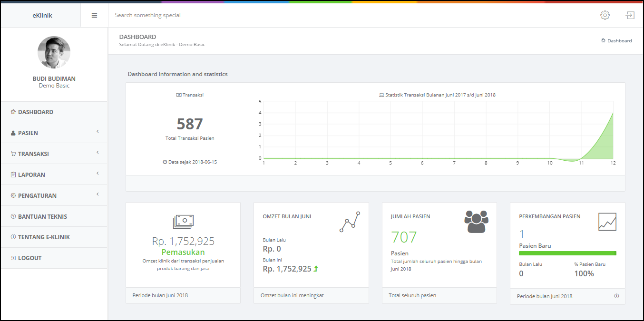Click the PERKEMBANGAN PASIEN heading
The height and width of the screenshot is (321, 644).
click(549, 216)
